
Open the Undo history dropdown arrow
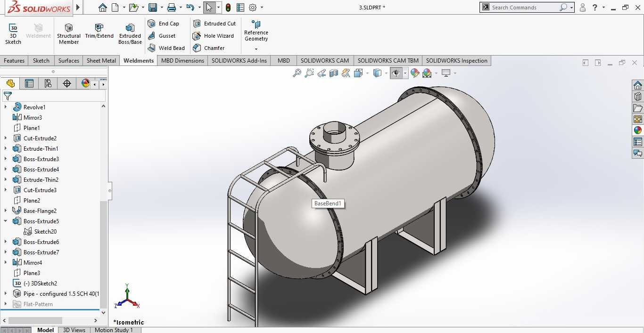[x=199, y=8]
